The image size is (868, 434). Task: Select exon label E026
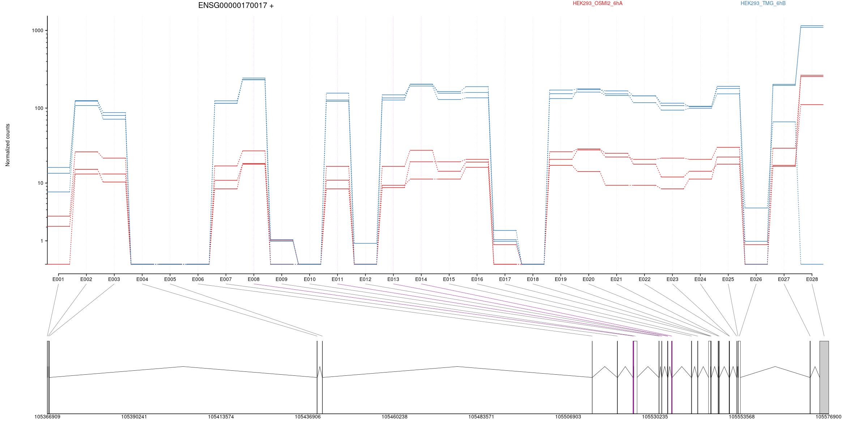(x=756, y=279)
